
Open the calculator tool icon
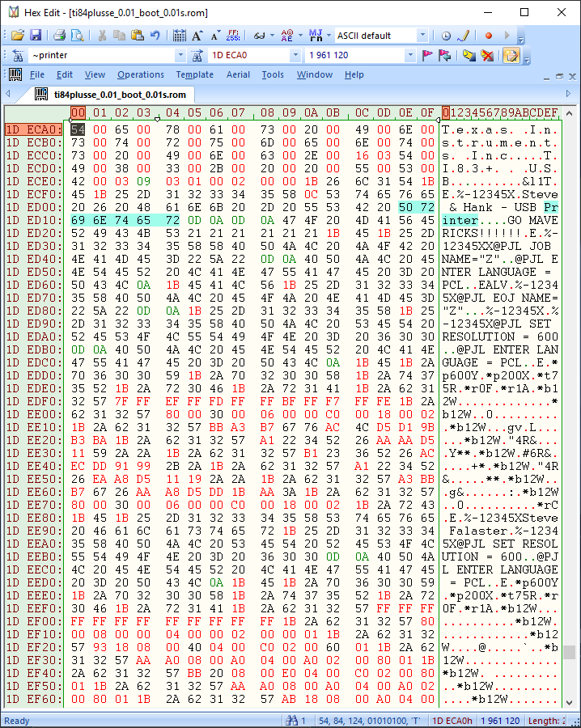[x=180, y=36]
